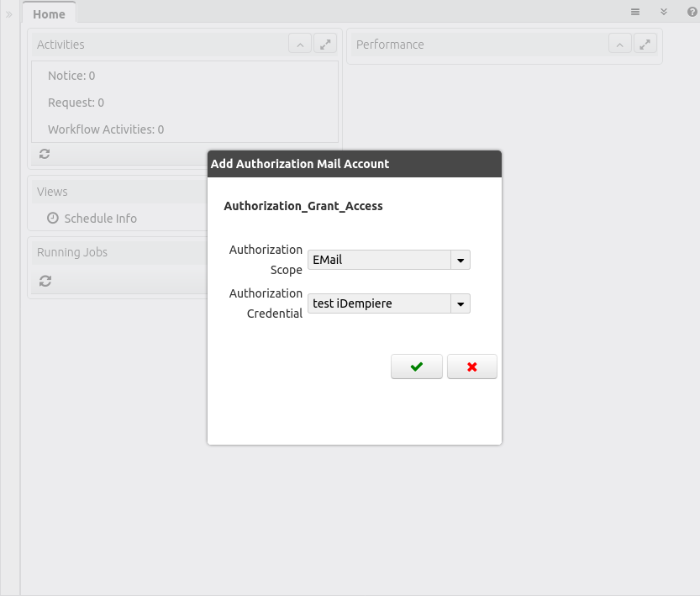
Task: Collapse the Performance panel
Action: (x=619, y=45)
